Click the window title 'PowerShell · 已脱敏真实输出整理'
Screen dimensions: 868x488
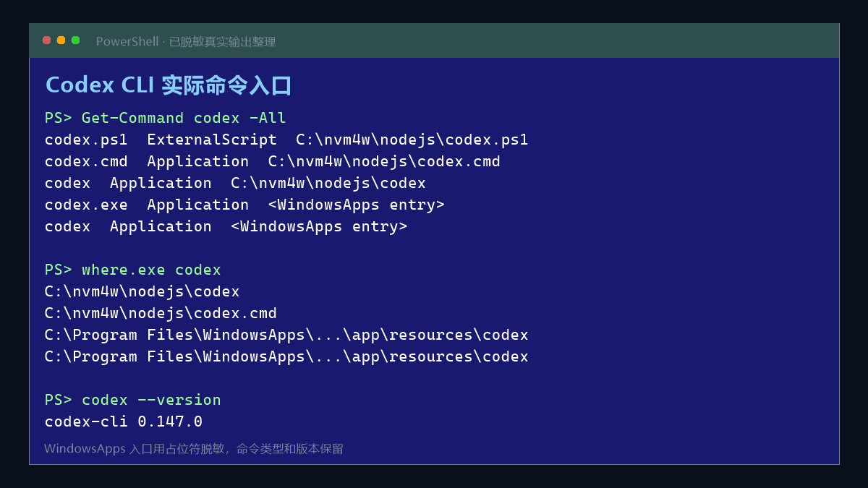point(186,42)
